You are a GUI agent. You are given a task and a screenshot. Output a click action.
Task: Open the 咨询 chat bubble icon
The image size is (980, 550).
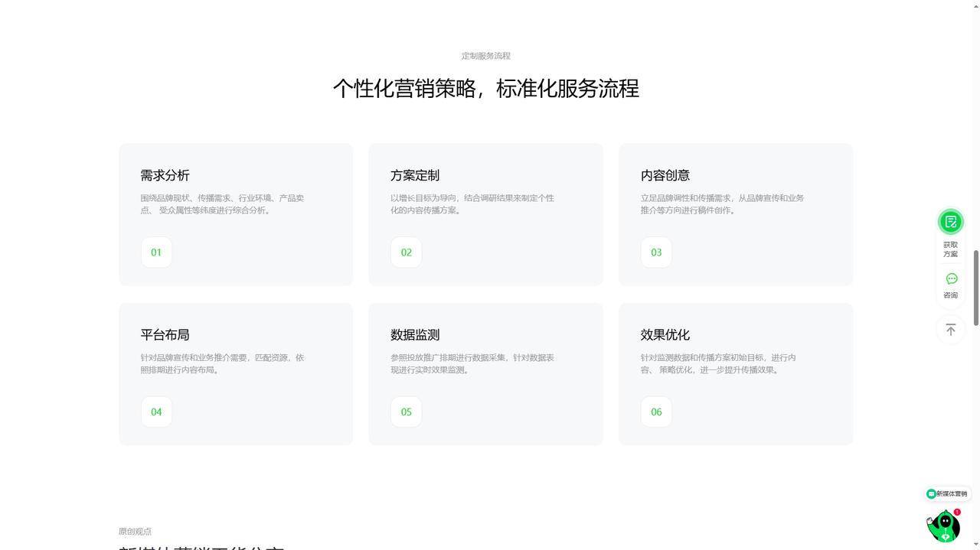pyautogui.click(x=951, y=279)
